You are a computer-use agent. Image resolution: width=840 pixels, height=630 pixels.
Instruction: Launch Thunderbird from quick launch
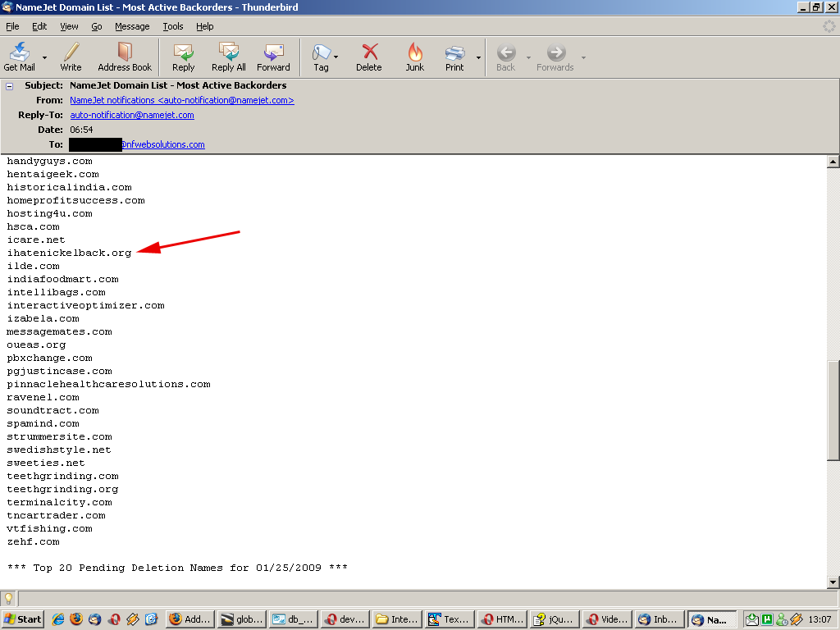(x=95, y=619)
